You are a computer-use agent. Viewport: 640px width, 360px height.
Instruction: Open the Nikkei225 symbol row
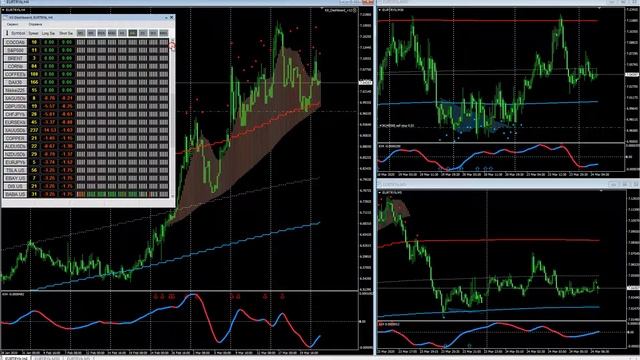point(16,90)
